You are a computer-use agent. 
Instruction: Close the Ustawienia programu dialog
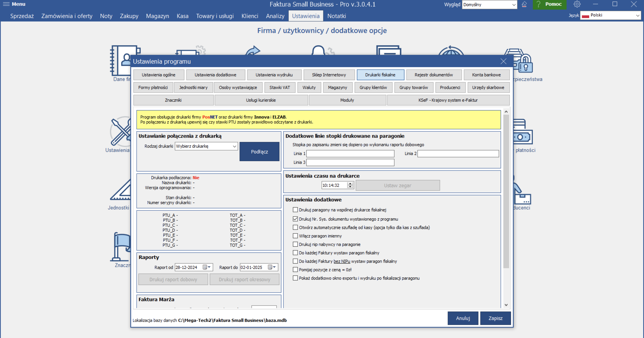pyautogui.click(x=504, y=61)
